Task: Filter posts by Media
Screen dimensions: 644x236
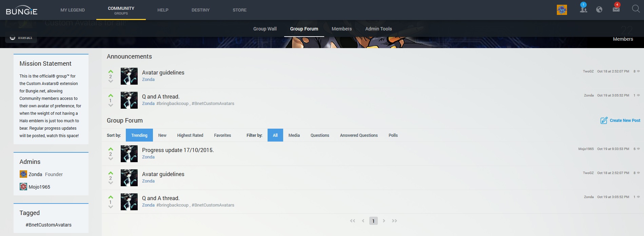Action: coord(294,135)
